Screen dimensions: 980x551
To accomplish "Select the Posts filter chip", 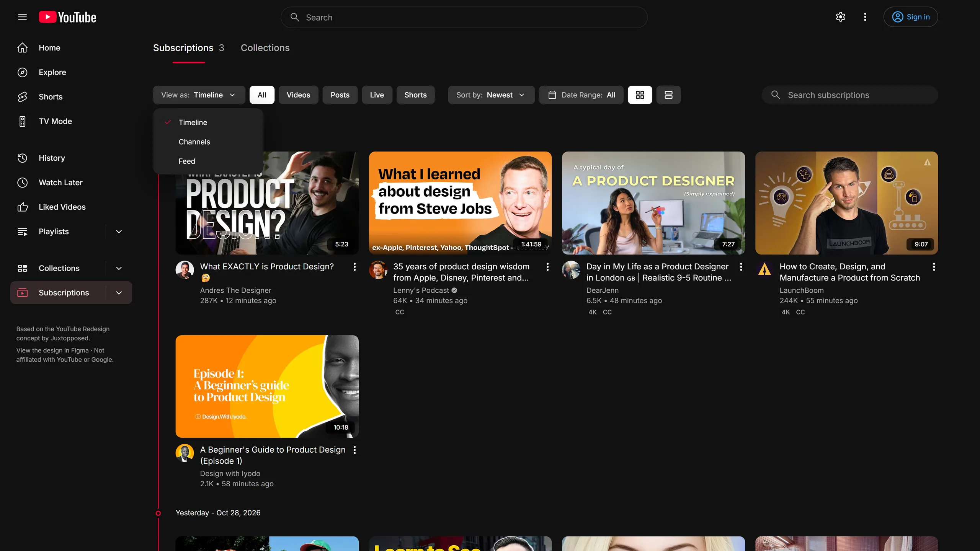I will click(x=340, y=95).
